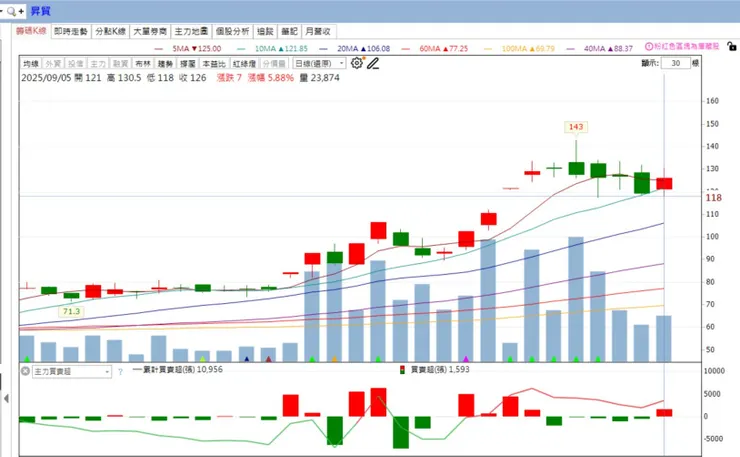Click the unlock padlock icon
Image resolution: width=740 pixels, height=457 pixels.
pyautogui.click(x=732, y=46)
